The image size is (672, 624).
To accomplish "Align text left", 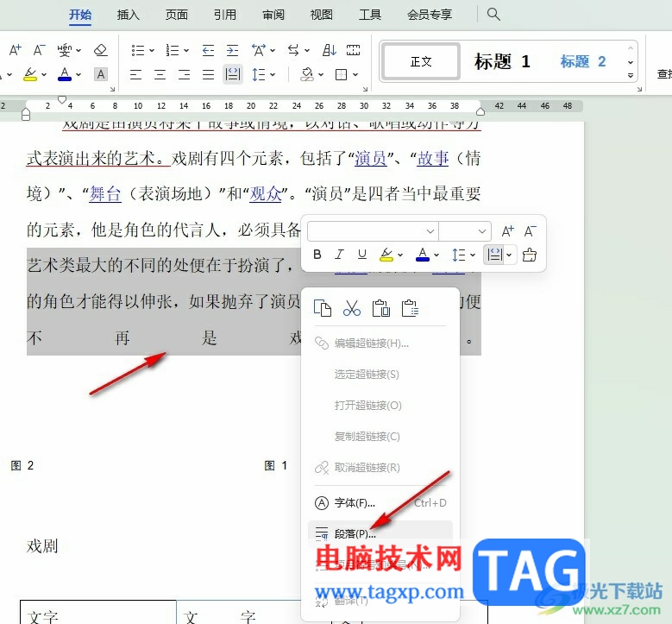I will pyautogui.click(x=135, y=74).
